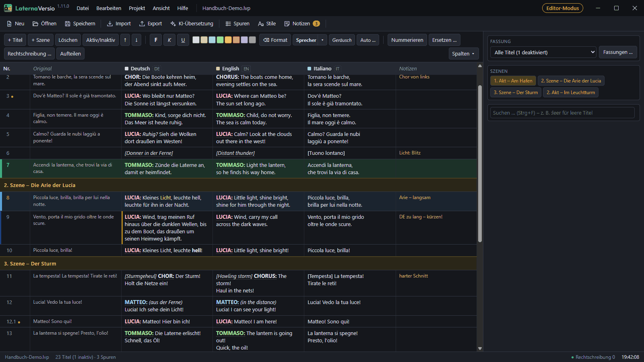Open the Notizen notes panel
644x362 pixels.
[x=302, y=24]
